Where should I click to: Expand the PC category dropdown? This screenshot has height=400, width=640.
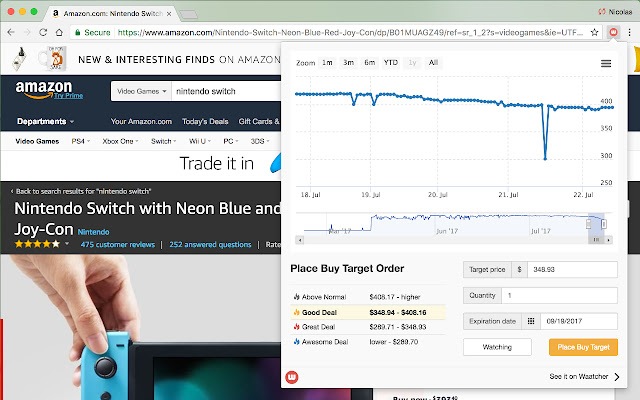point(231,141)
